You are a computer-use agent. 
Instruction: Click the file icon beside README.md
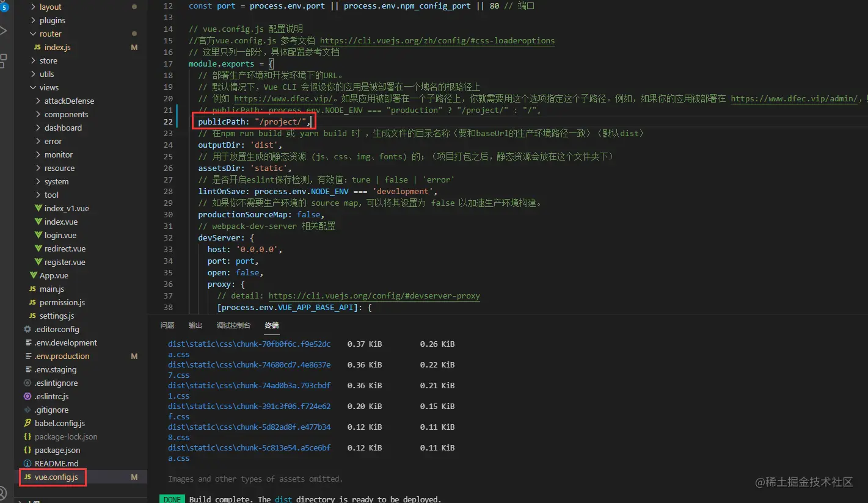pyautogui.click(x=27, y=463)
